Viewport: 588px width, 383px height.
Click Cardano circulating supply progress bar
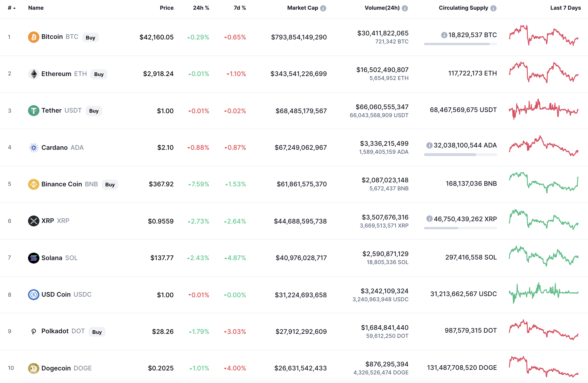click(460, 155)
